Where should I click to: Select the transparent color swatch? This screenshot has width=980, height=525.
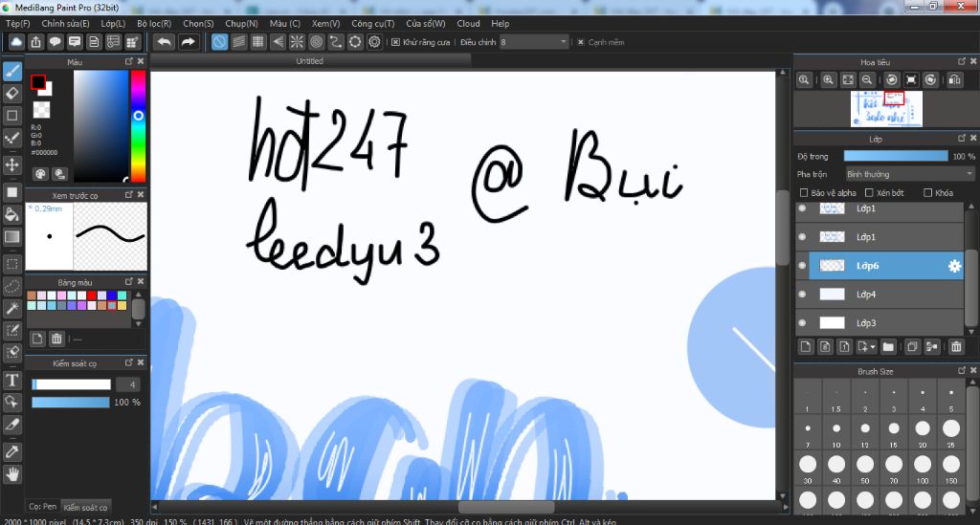41,110
